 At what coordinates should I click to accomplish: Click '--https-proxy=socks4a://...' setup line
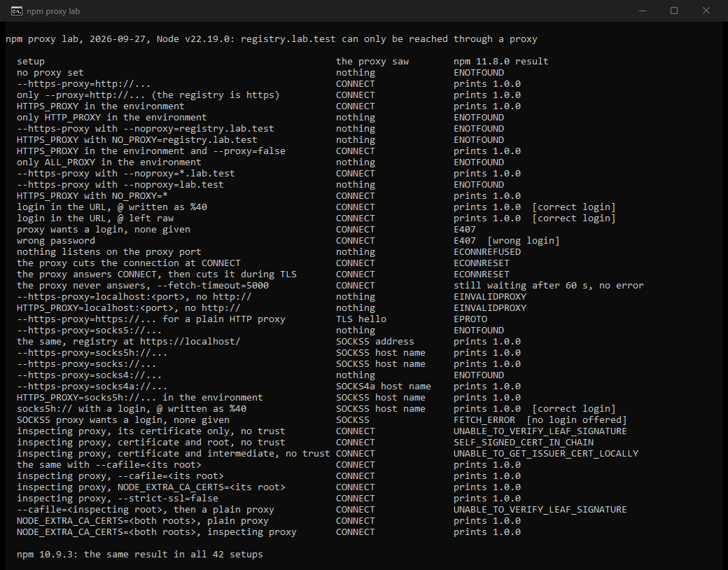click(92, 386)
